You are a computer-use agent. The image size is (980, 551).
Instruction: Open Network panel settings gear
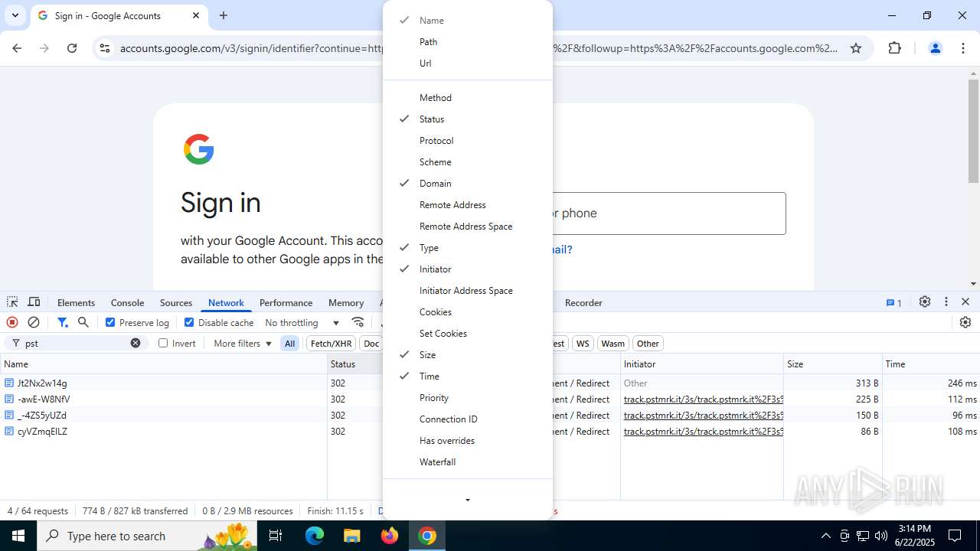click(965, 322)
